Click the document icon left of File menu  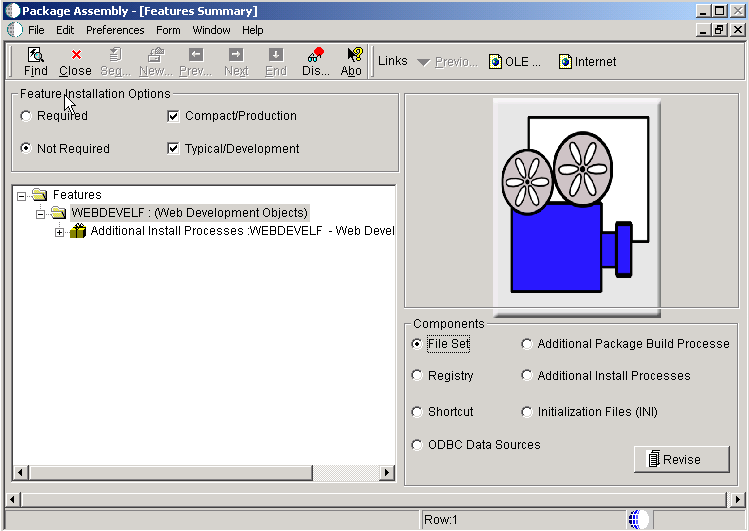coord(14,30)
